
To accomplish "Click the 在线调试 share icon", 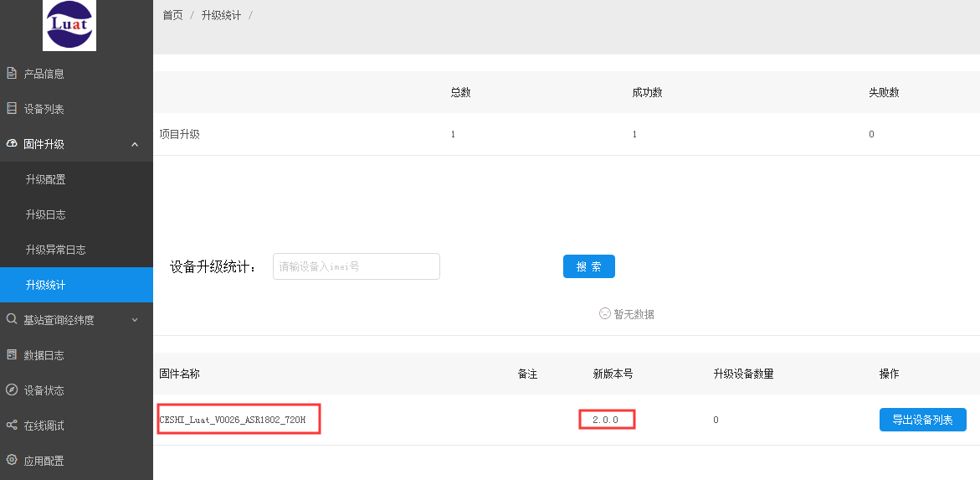I will tap(11, 425).
